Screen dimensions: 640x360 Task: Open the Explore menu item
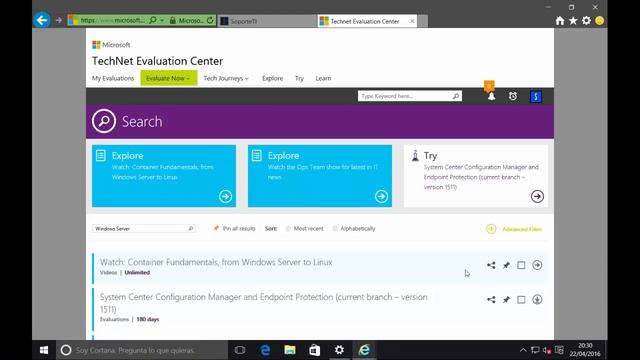click(x=272, y=78)
